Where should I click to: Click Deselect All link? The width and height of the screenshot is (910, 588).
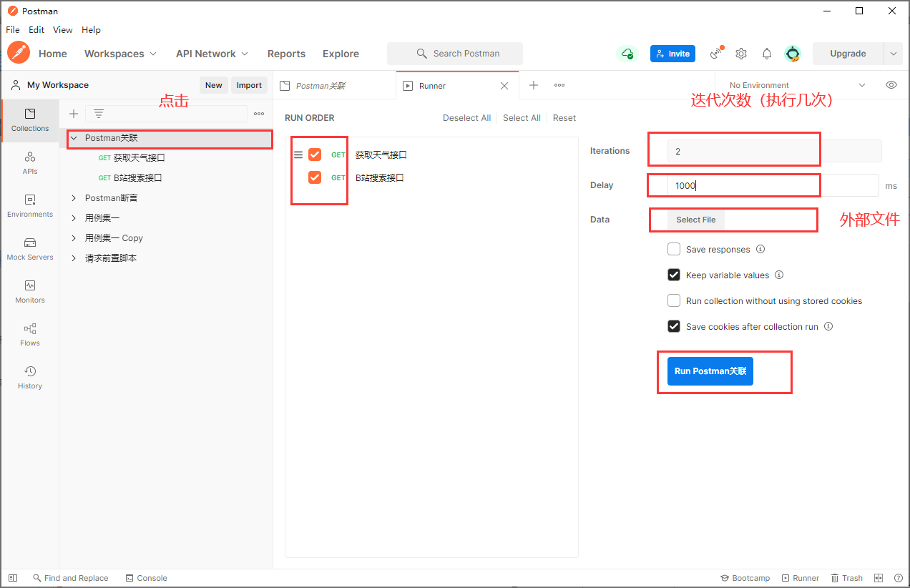click(466, 118)
